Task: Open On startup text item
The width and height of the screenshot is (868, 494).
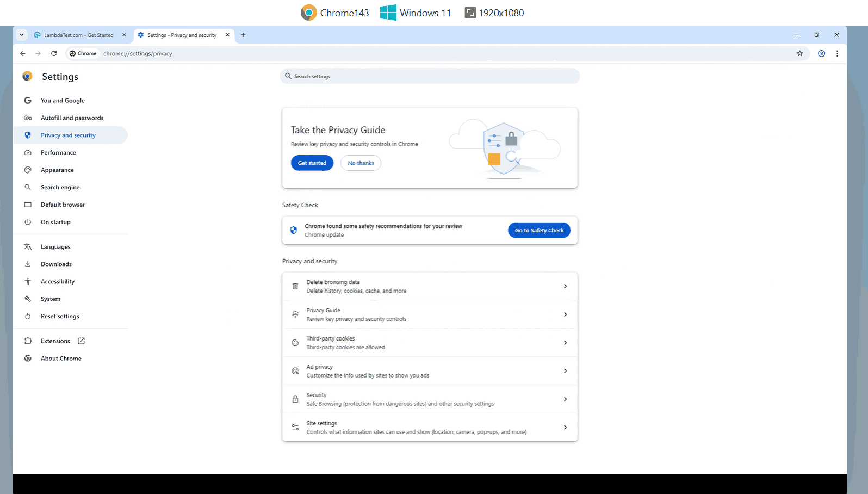Action: (55, 223)
